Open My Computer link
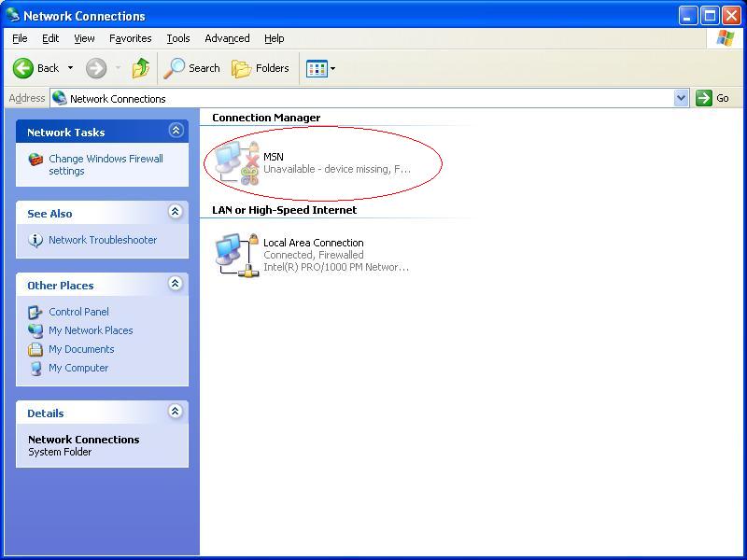The height and width of the screenshot is (560, 747). (78, 368)
